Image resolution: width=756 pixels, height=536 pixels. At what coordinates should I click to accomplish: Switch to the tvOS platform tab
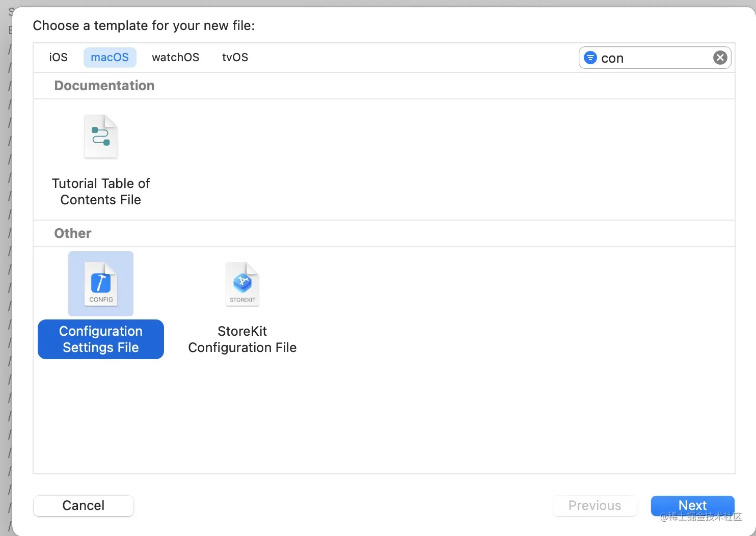point(235,58)
